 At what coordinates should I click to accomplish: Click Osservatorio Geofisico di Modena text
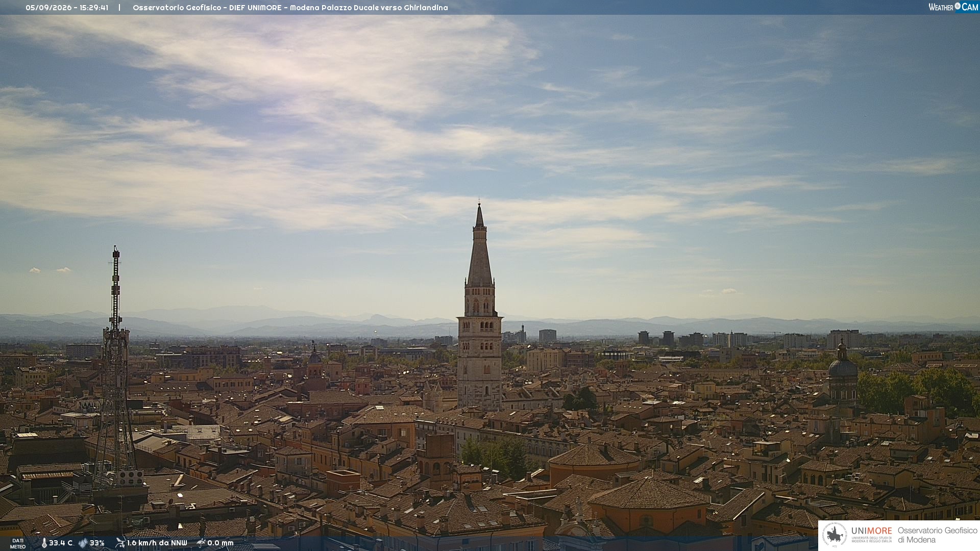[x=937, y=535]
